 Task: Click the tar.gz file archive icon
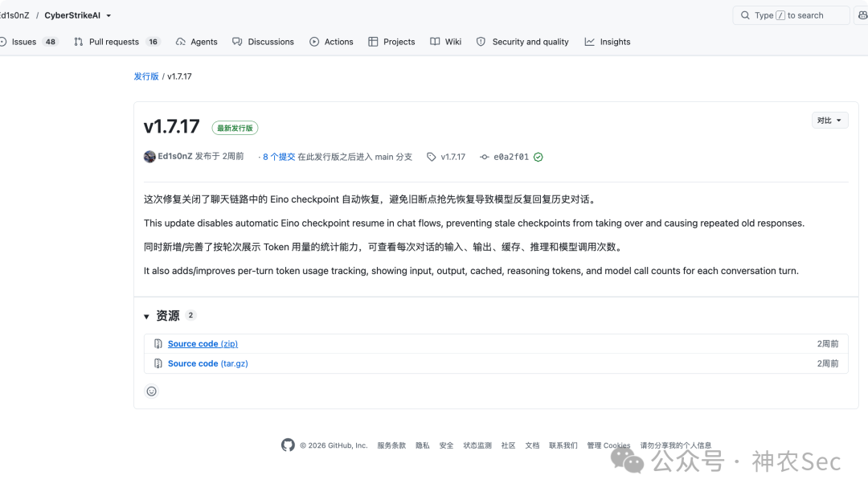coord(158,363)
